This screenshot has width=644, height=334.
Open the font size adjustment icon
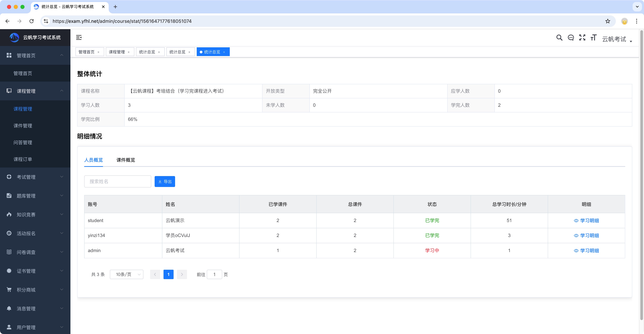tap(594, 38)
